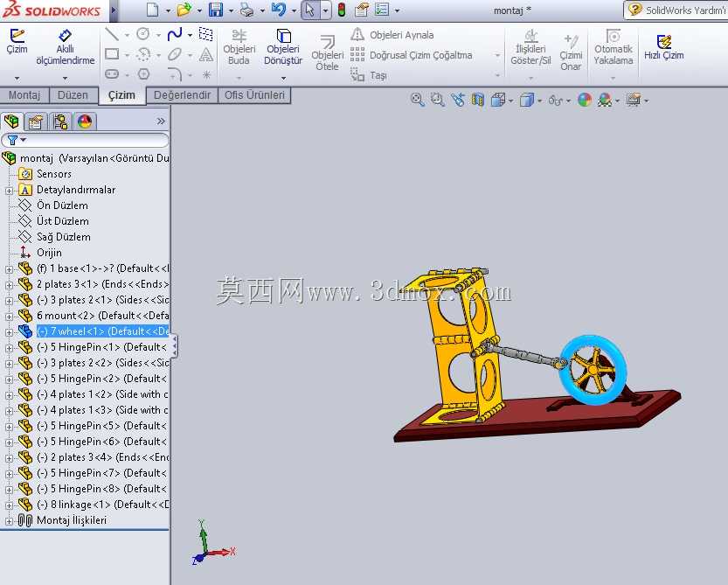This screenshot has height=585, width=728.
Task: Switch to the Ofis Ürünleri ribbon tab
Action: (x=254, y=95)
